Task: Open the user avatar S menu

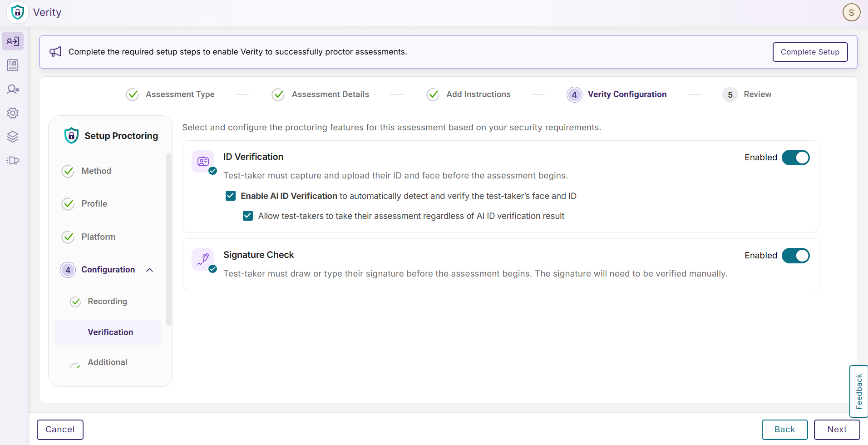Action: [851, 12]
